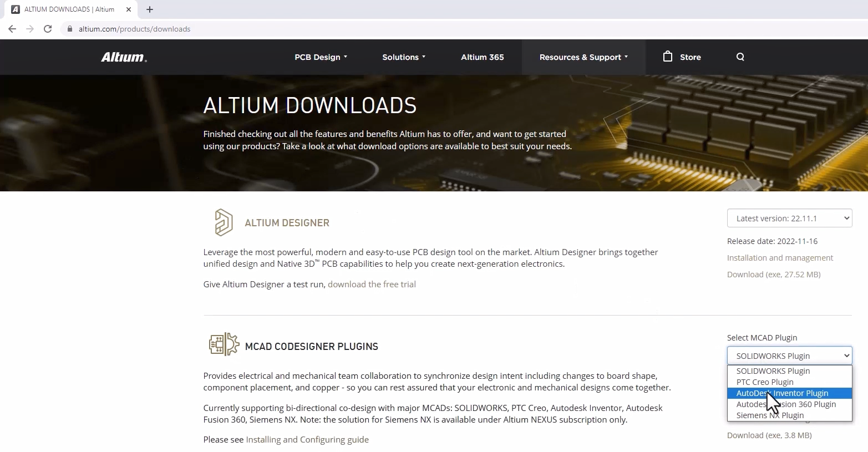Click the Store shopping bag icon

pos(668,57)
